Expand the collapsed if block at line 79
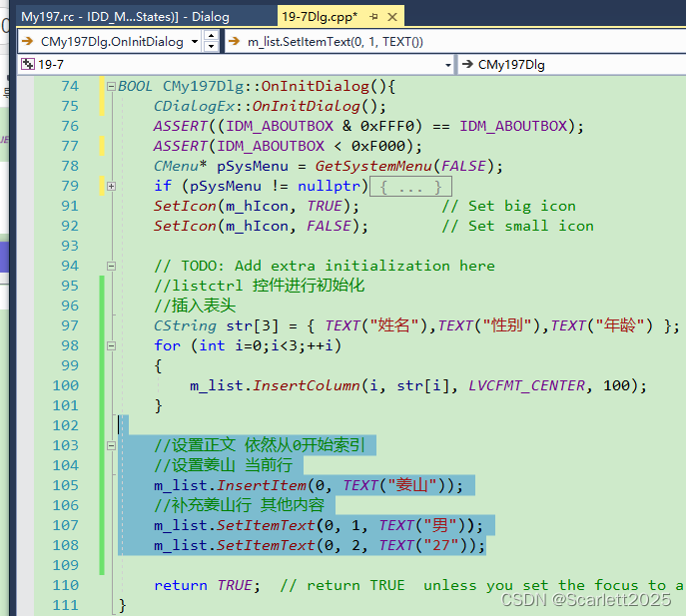Screen dimensions: 686x616 (x=111, y=187)
